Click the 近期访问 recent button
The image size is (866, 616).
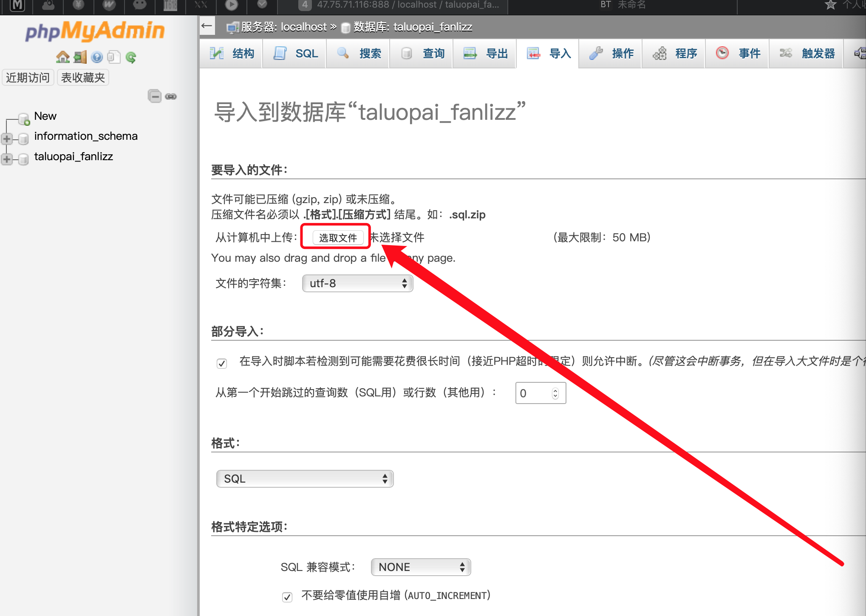click(28, 78)
